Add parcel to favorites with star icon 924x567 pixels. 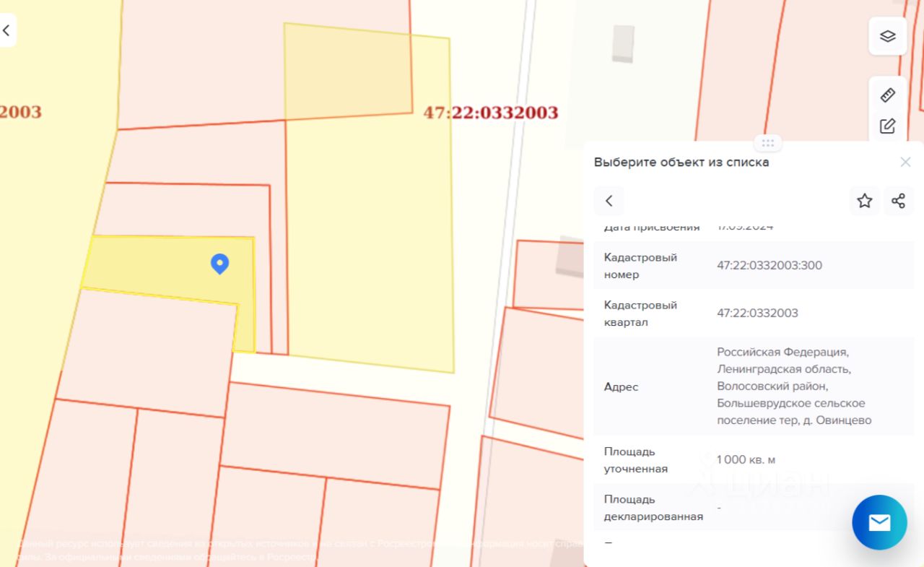[864, 201]
